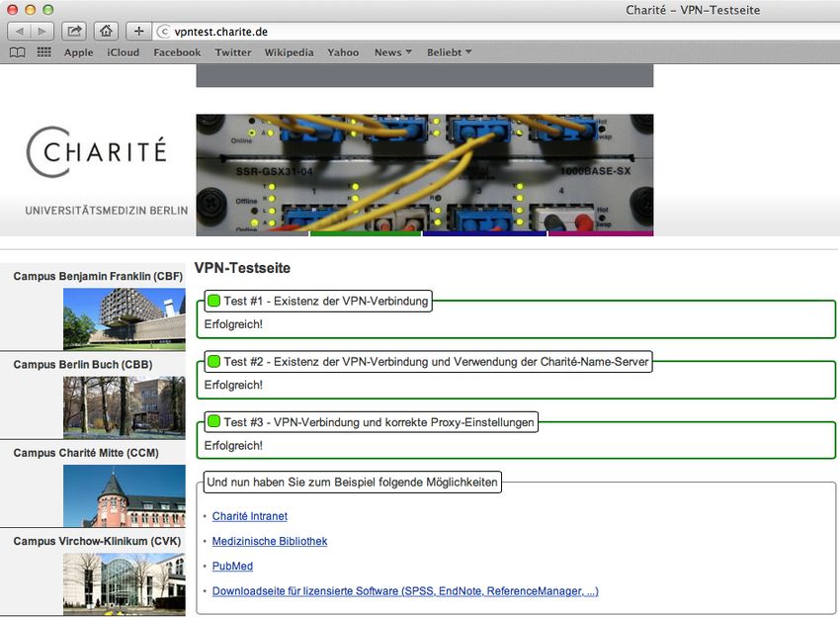This screenshot has height=619, width=840.
Task: Minimize the window with yellow button
Action: tap(31, 10)
